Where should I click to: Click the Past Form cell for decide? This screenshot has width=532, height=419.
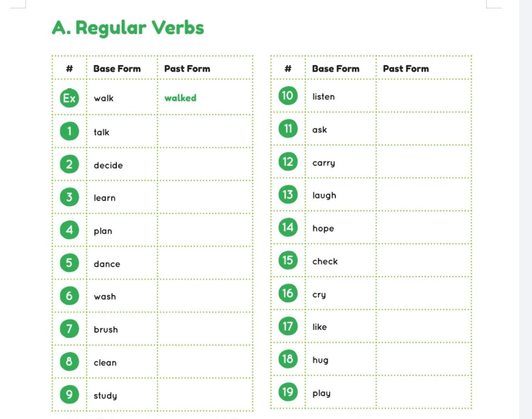tap(205, 164)
